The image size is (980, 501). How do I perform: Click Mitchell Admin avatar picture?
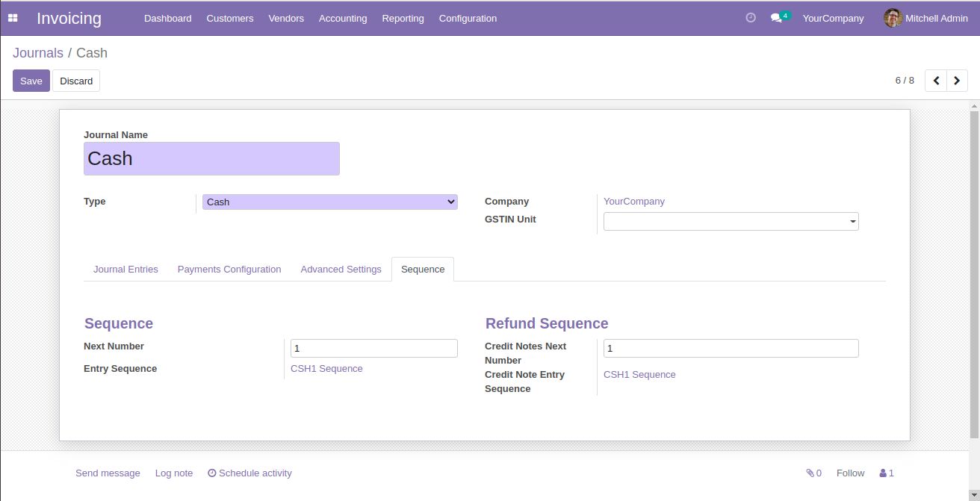coord(893,18)
